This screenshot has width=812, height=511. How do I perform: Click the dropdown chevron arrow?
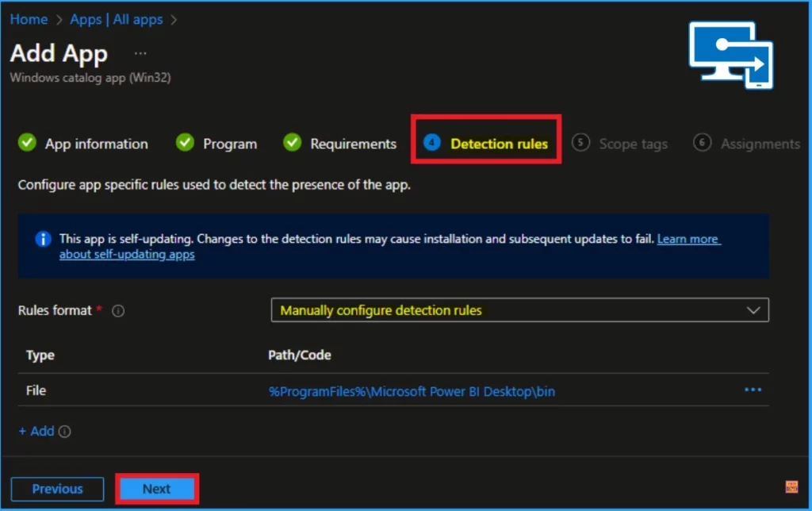[x=753, y=310]
